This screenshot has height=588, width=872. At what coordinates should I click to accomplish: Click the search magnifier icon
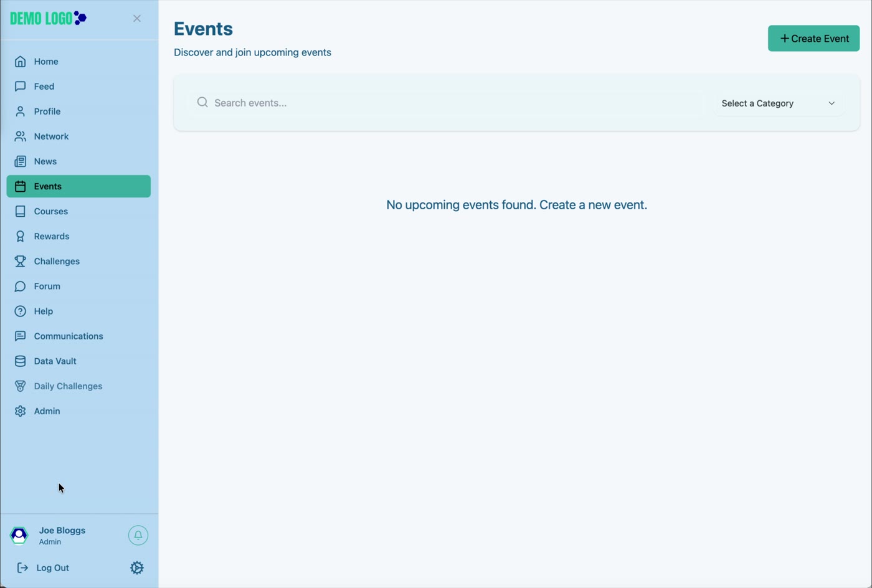pos(202,102)
